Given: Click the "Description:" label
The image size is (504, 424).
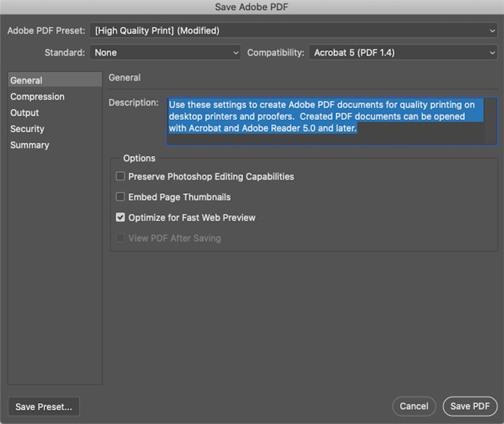Looking at the screenshot, I should 134,103.
